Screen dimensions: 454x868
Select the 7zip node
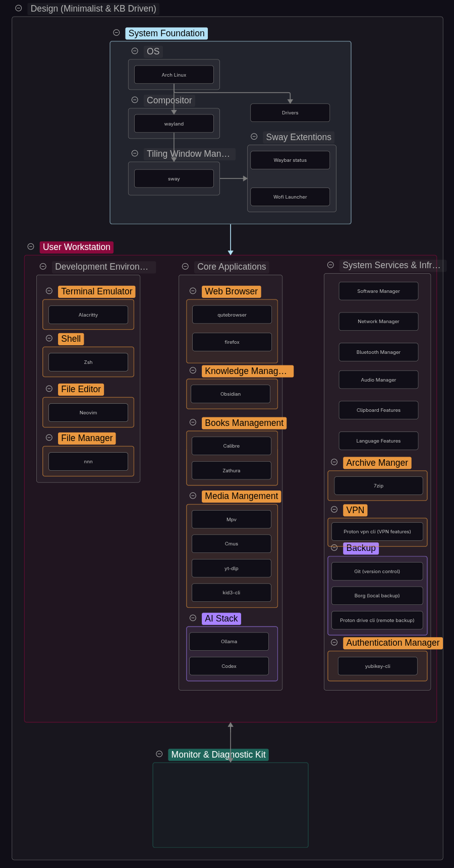[x=378, y=485]
